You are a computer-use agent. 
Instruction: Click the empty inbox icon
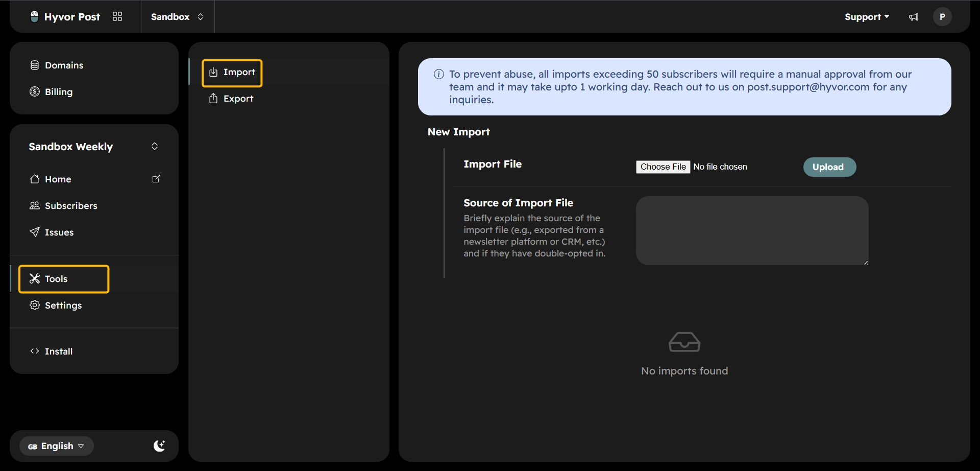pyautogui.click(x=684, y=342)
